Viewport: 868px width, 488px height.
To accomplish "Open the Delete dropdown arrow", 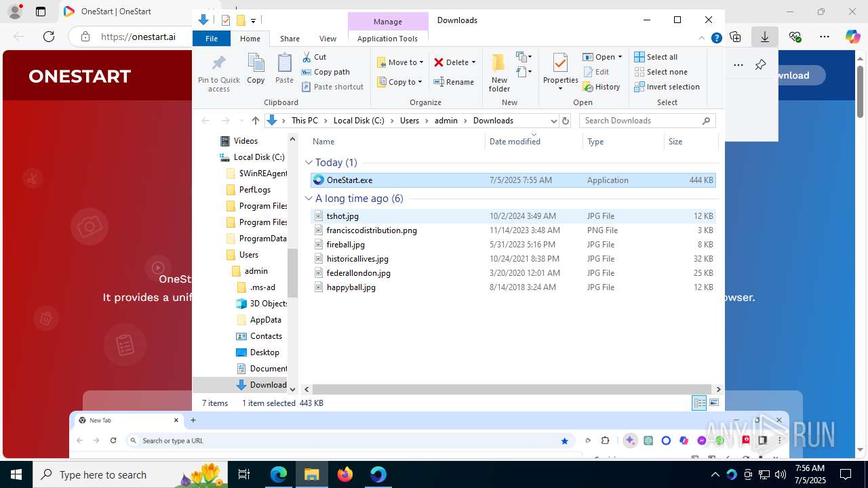I will (x=473, y=62).
